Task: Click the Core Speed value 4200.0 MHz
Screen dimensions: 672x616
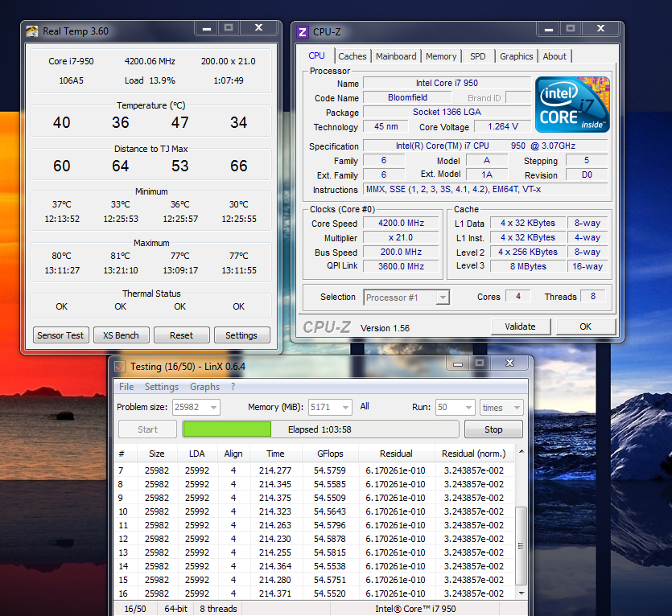Action: click(x=401, y=224)
